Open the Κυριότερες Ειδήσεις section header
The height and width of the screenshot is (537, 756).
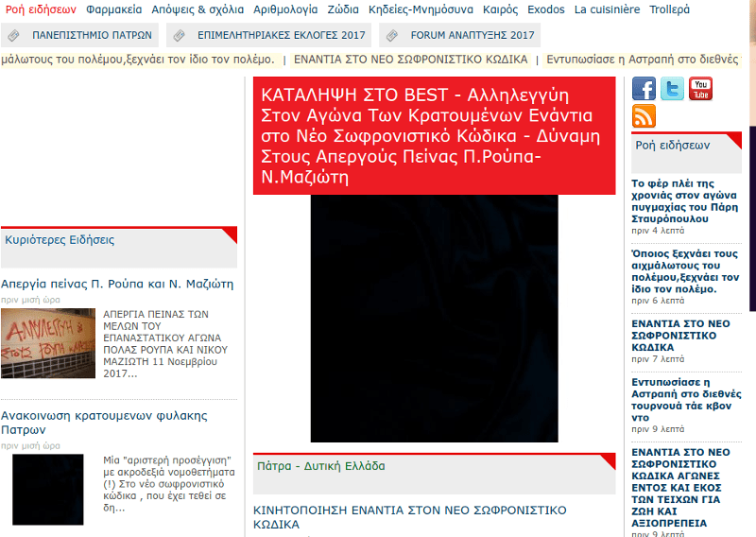[60, 240]
